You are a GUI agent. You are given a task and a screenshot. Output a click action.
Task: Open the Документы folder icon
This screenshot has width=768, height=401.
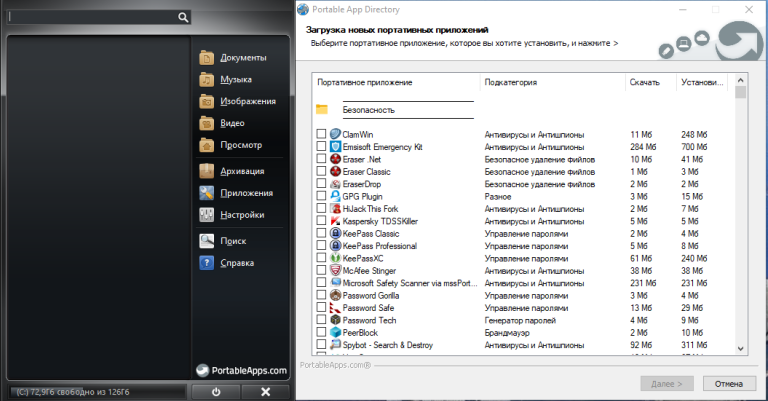click(207, 58)
